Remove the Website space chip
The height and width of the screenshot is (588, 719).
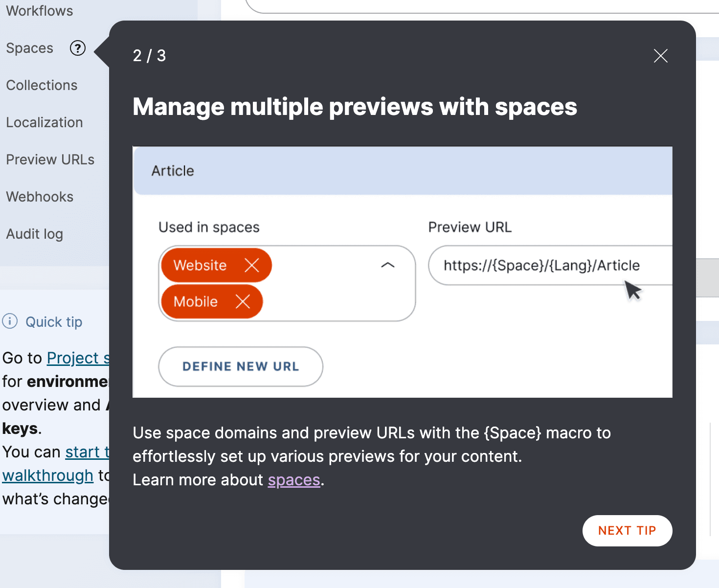[252, 265]
